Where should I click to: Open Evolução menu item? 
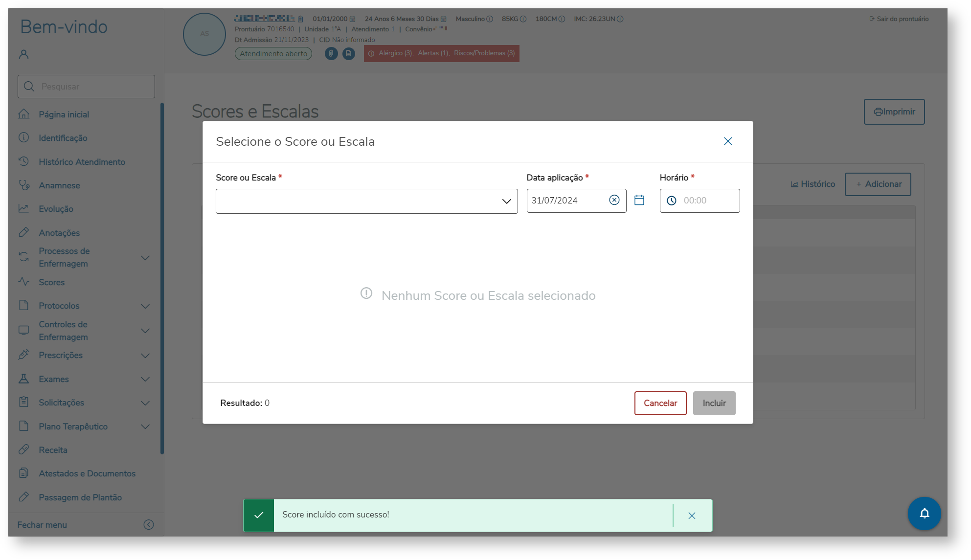point(56,209)
